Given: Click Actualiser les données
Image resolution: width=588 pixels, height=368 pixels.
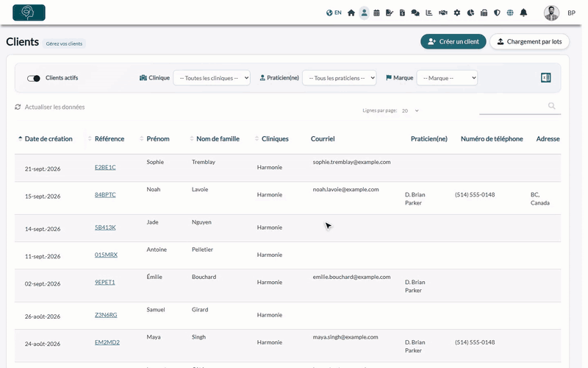Looking at the screenshot, I should (x=54, y=107).
